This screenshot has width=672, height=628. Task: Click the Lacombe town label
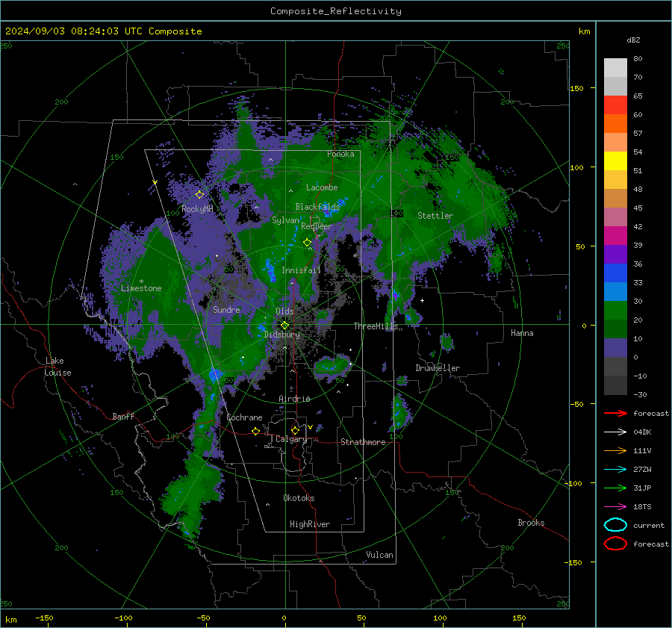322,187
